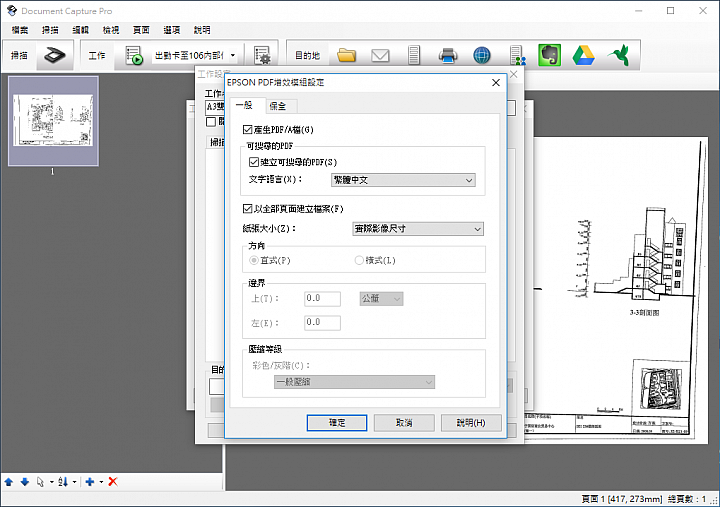Toggle create file from all pages checkbox
This screenshot has width=720, height=507.
point(248,209)
